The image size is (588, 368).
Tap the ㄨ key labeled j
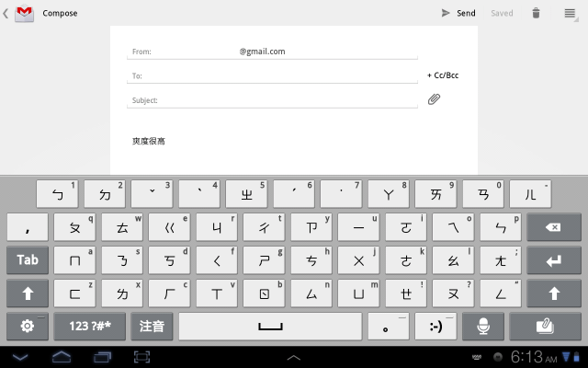pyautogui.click(x=358, y=260)
